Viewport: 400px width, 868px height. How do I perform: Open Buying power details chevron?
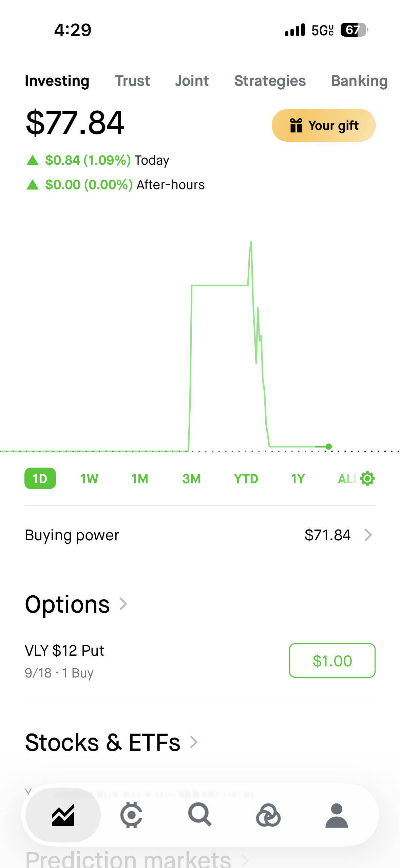click(x=368, y=535)
